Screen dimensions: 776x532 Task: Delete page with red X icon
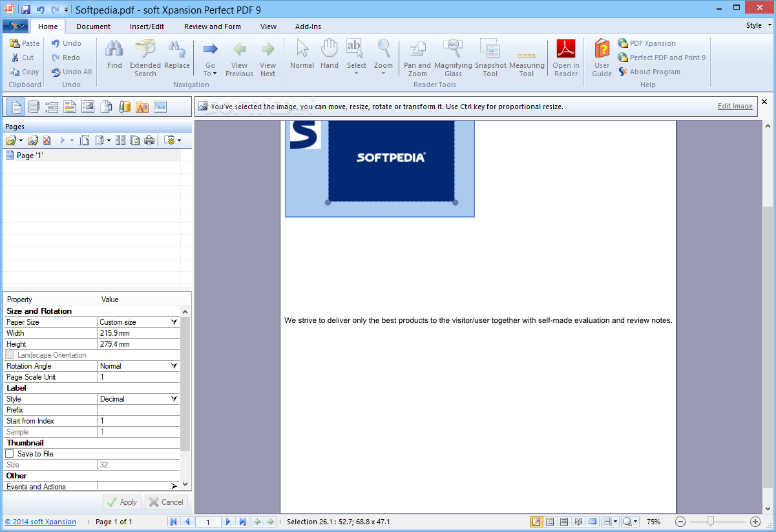tap(47, 140)
